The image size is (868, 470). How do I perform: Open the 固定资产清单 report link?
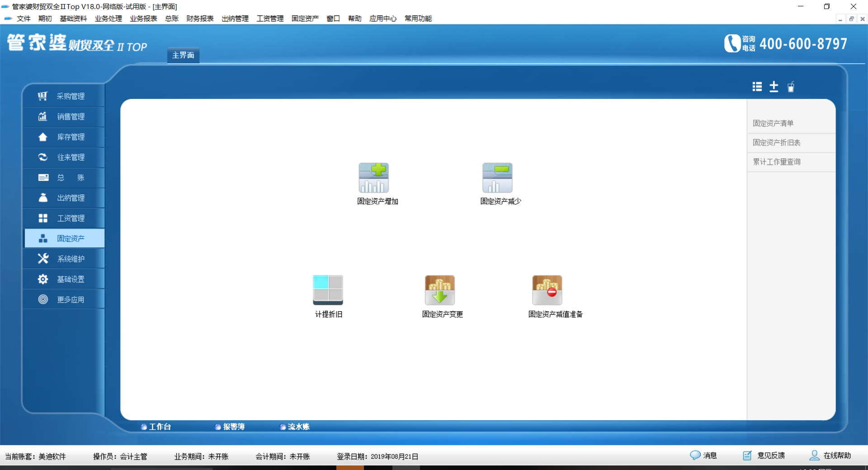pyautogui.click(x=773, y=123)
